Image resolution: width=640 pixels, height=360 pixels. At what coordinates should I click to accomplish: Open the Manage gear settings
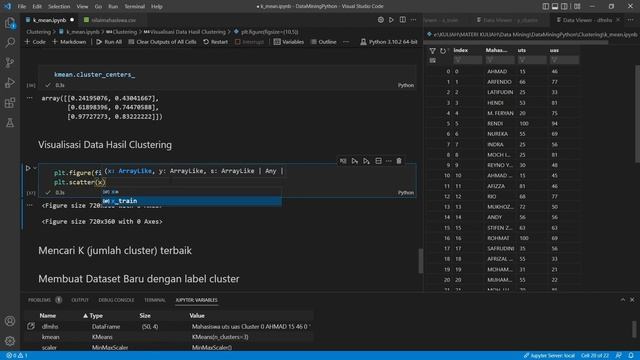pos(10,341)
